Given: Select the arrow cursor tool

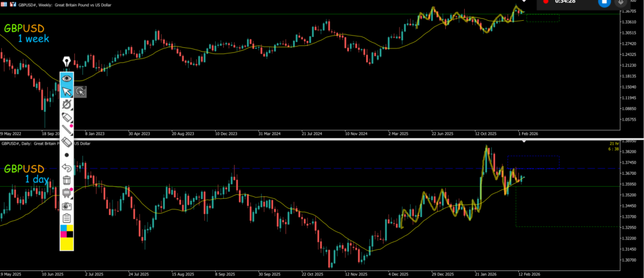Looking at the screenshot, I should coord(67,92).
